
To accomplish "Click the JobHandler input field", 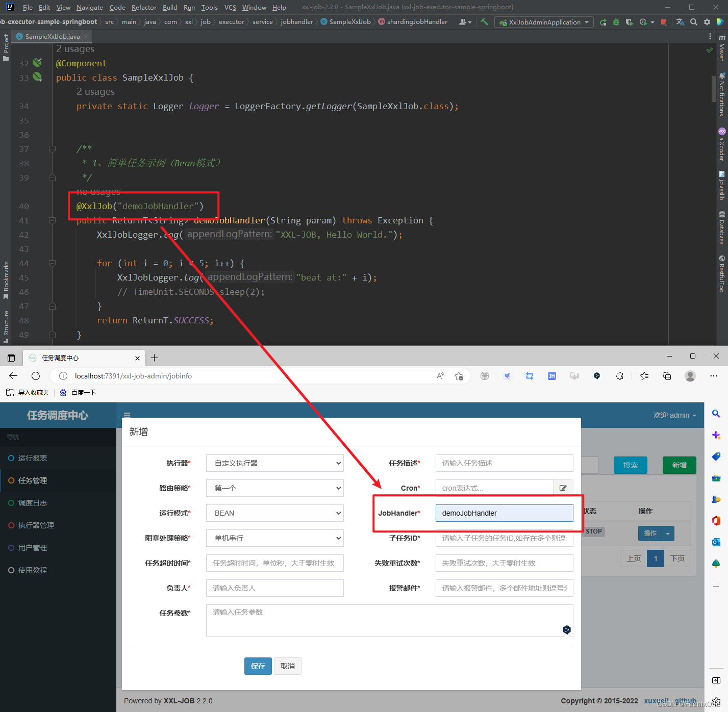I will [x=505, y=513].
